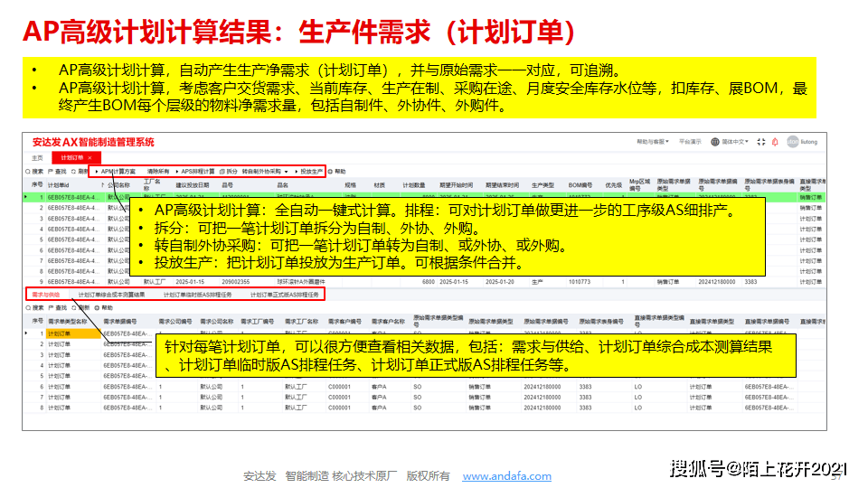This screenshot has width=868, height=488.
Task: Click the 优先级 column header
Action: point(613,185)
